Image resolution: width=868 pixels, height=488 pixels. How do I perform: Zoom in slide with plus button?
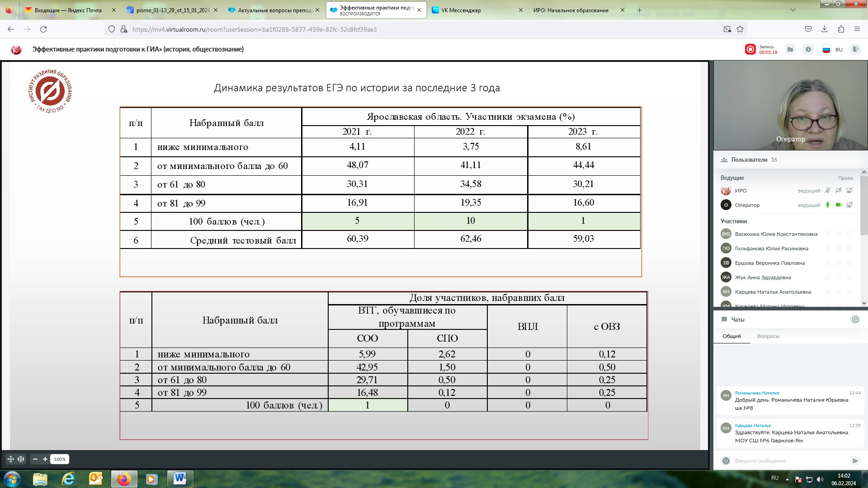(x=45, y=459)
